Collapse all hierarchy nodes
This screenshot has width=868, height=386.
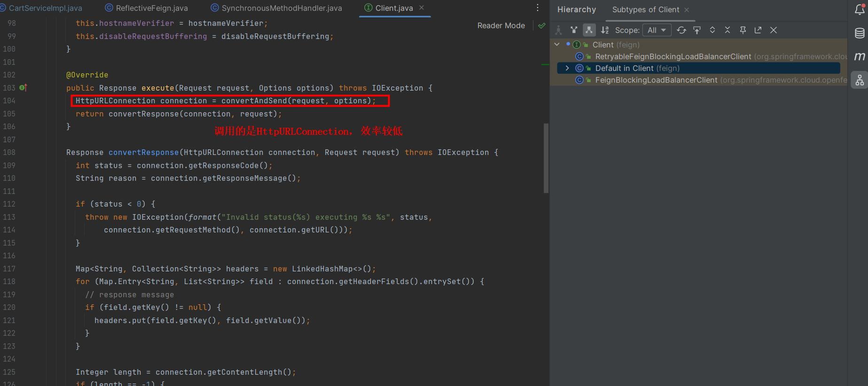[x=727, y=30]
